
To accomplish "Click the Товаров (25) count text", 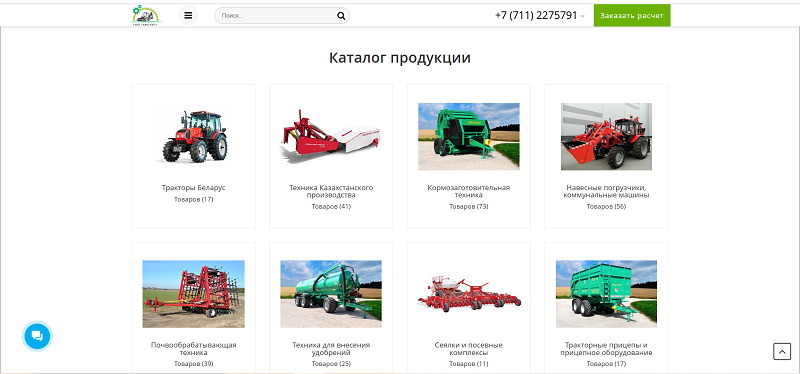I will pyautogui.click(x=331, y=364).
